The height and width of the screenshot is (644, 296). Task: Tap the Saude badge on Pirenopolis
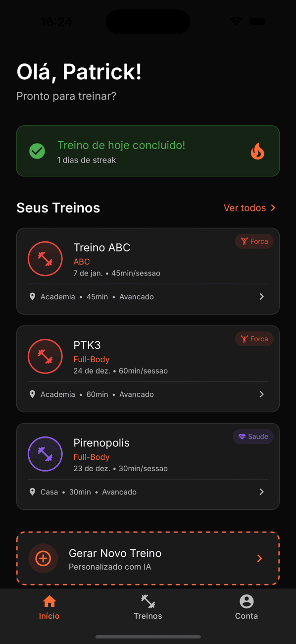[253, 436]
